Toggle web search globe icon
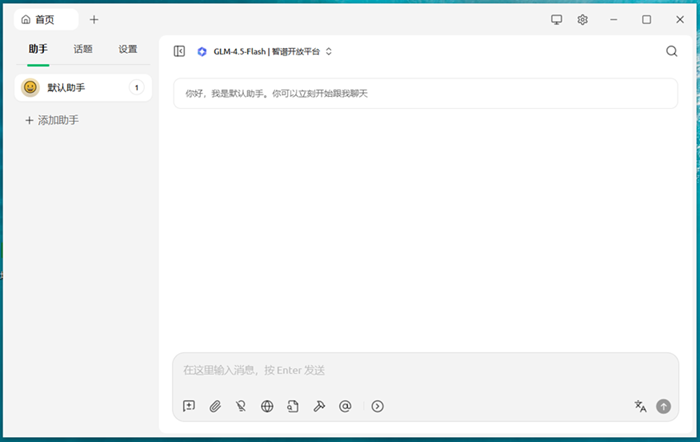The height and width of the screenshot is (442, 700). click(x=267, y=406)
